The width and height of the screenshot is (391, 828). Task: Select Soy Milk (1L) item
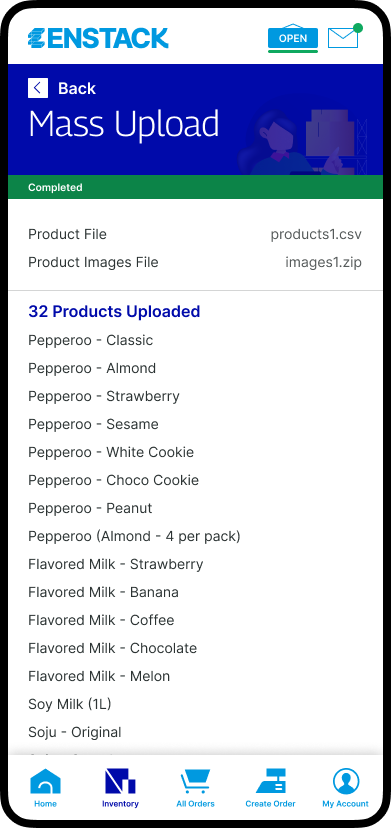pyautogui.click(x=70, y=704)
